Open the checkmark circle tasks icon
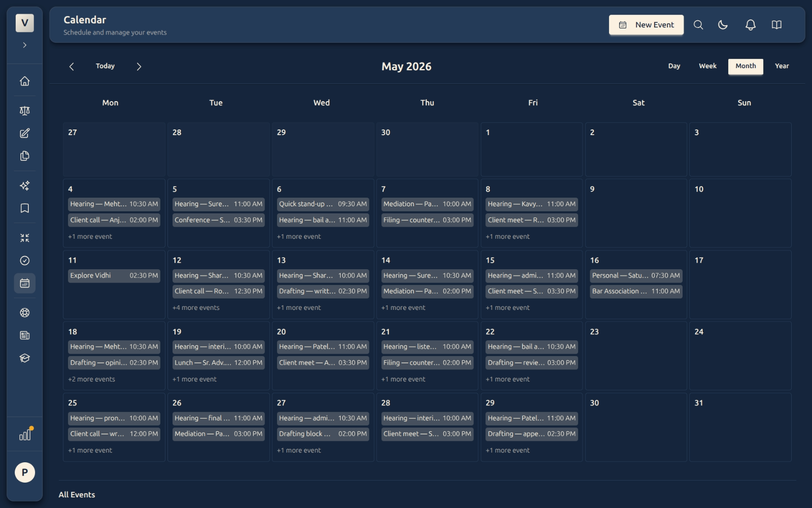The width and height of the screenshot is (812, 508). click(24, 261)
